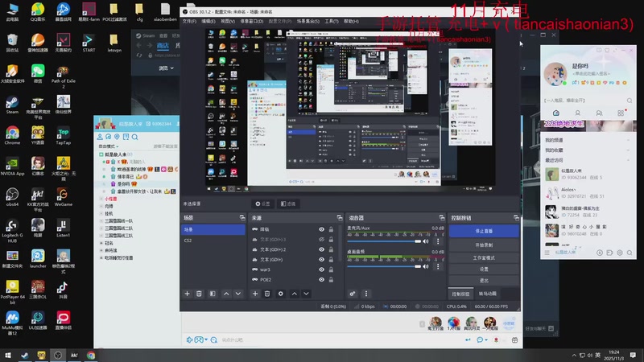Screen dimensions: 644x362
Task: Click 工作室模式 studio mode button
Action: click(484, 257)
